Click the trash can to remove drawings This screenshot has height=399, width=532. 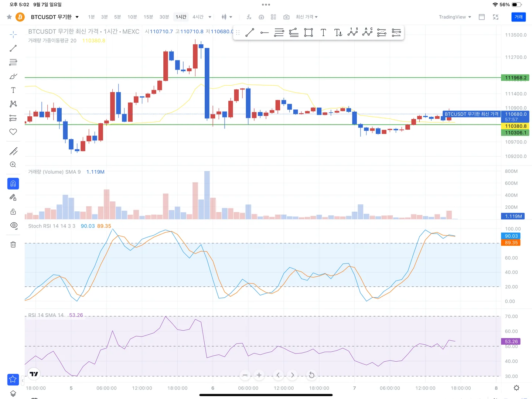pos(13,244)
